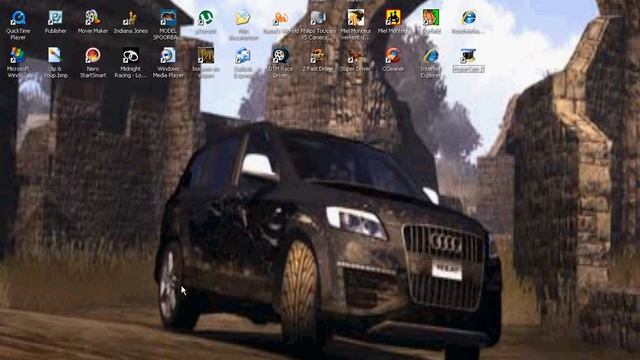Select the 2 Fast Driver game icon
The width and height of the screenshot is (640, 360).
pyautogui.click(x=318, y=56)
